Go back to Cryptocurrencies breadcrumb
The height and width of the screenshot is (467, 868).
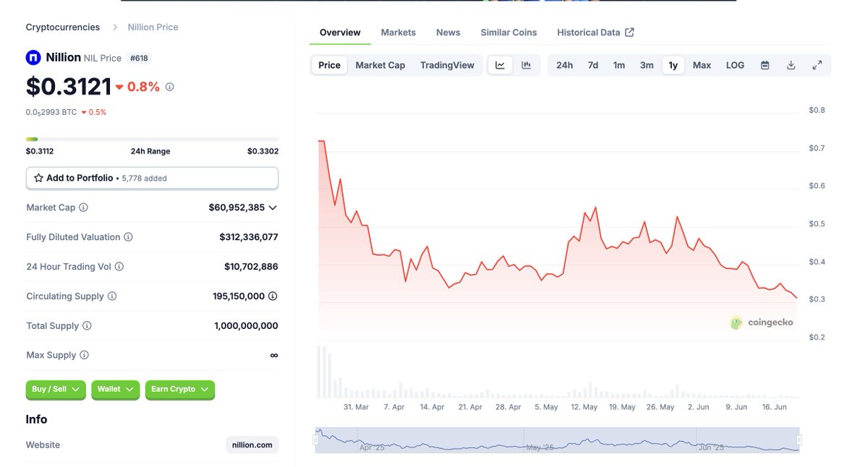[62, 27]
